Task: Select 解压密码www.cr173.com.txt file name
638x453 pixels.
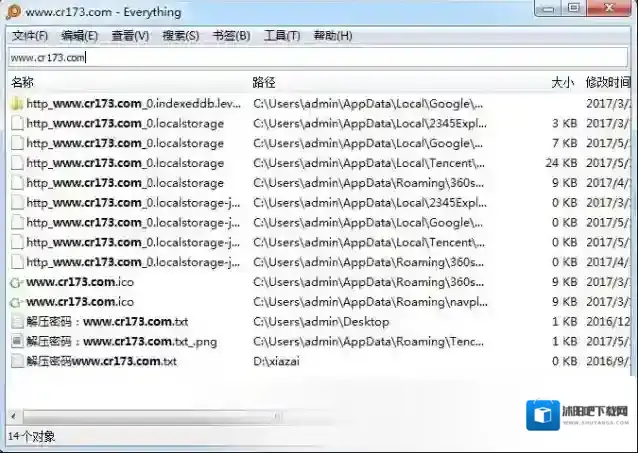Action: (x=102, y=361)
